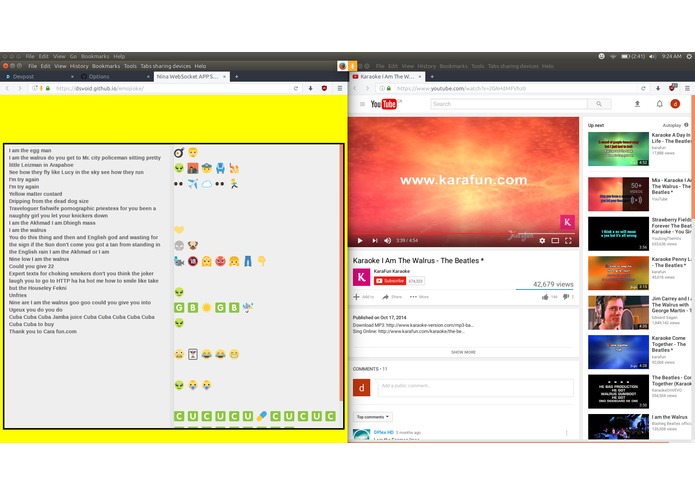Expand description with SHOW MORE
Viewport: 695px width, 494px height.
[463, 352]
